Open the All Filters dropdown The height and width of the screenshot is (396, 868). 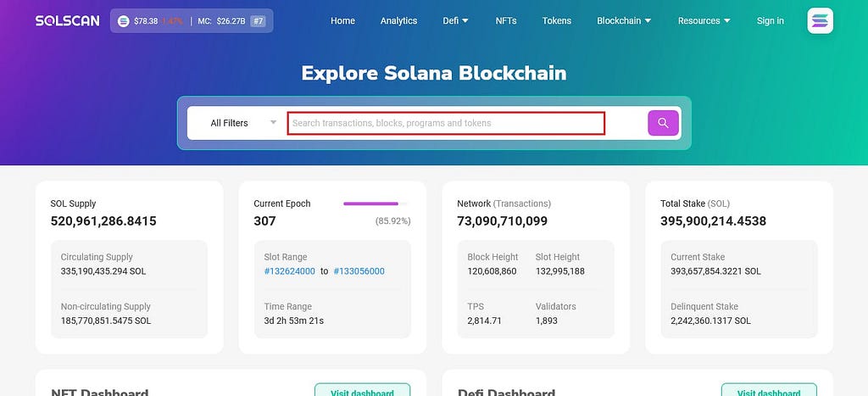(243, 123)
